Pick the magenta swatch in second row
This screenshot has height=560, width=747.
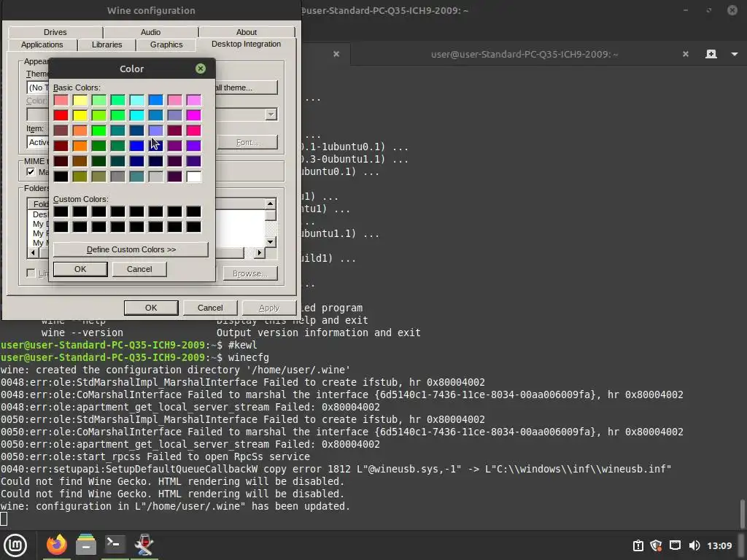pos(194,114)
